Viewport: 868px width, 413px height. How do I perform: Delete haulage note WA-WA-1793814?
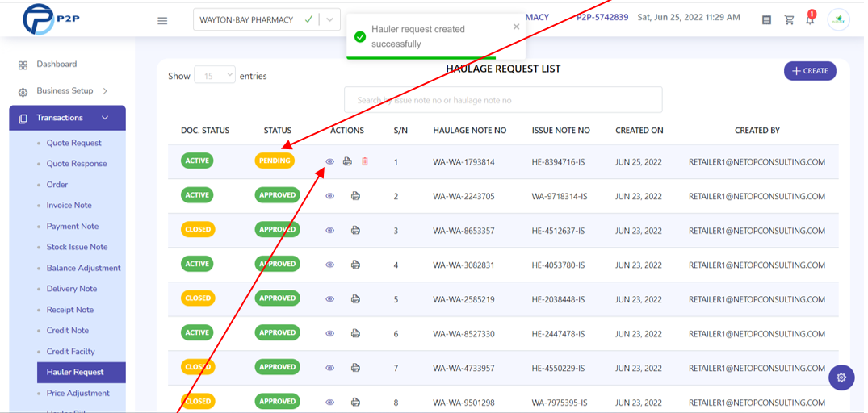365,161
